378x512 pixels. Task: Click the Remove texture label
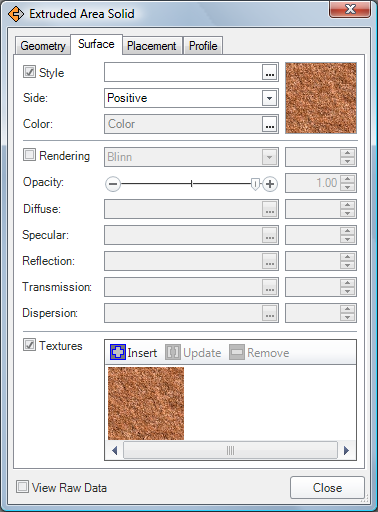[268, 353]
